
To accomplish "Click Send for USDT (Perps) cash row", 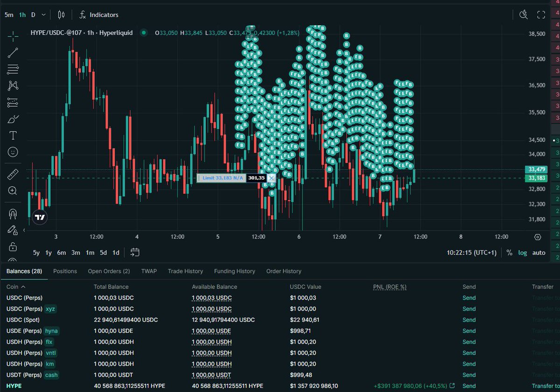I will click(469, 375).
